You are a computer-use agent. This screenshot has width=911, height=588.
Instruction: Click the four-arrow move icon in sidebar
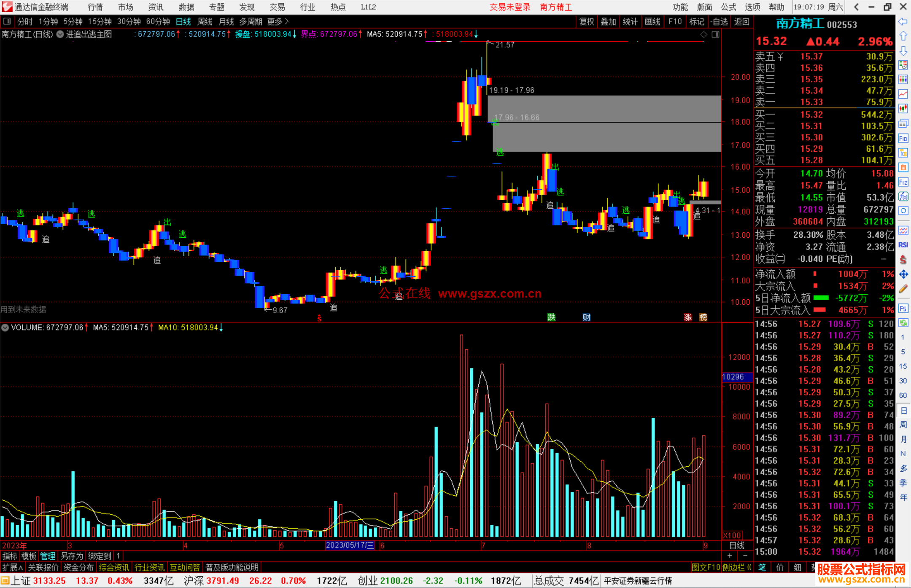click(x=903, y=274)
